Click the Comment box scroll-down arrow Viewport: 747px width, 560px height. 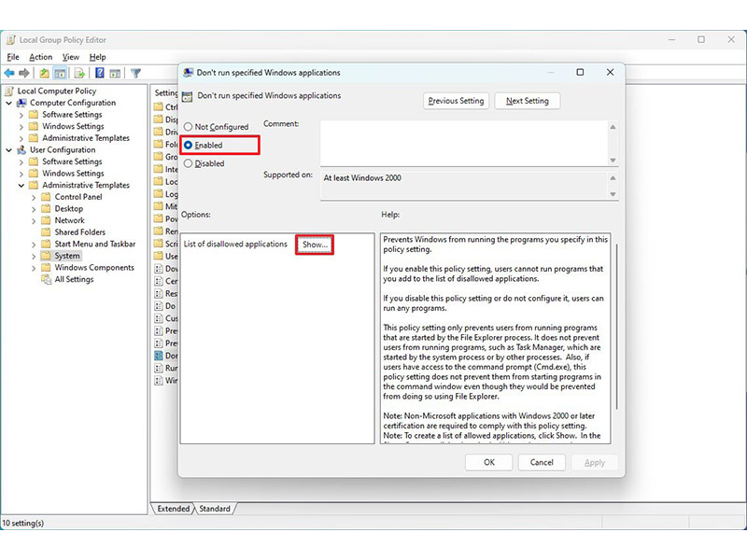click(613, 161)
